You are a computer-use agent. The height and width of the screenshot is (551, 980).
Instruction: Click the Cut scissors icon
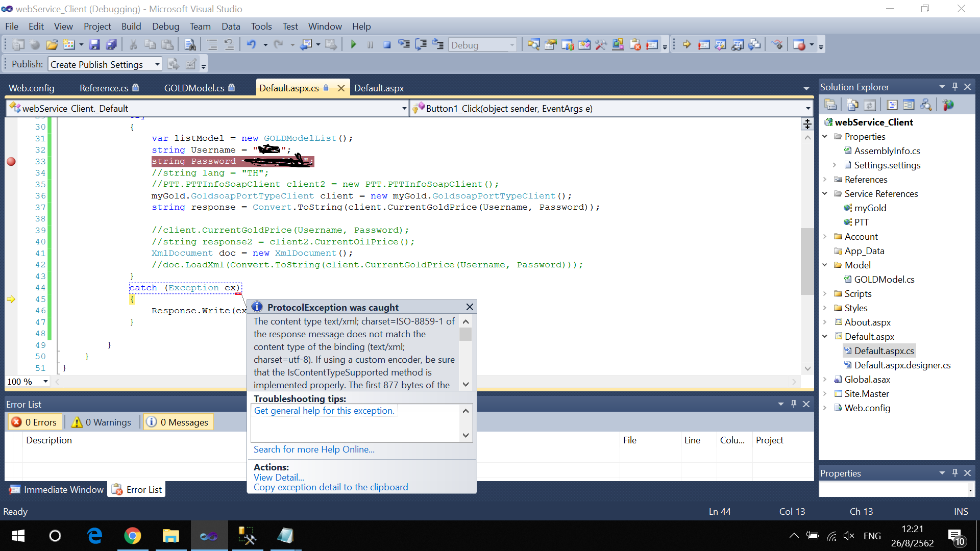pos(133,45)
